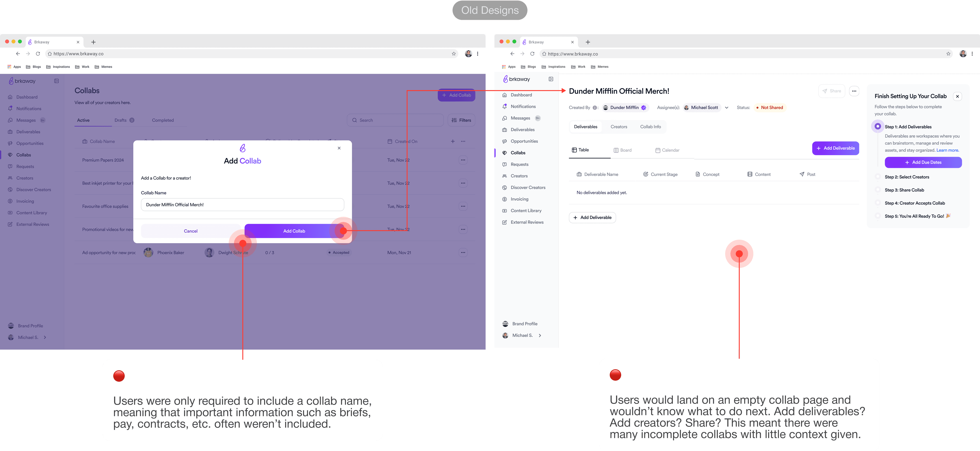Switch to the Calendar view
This screenshot has height=451, width=980.
coord(667,150)
